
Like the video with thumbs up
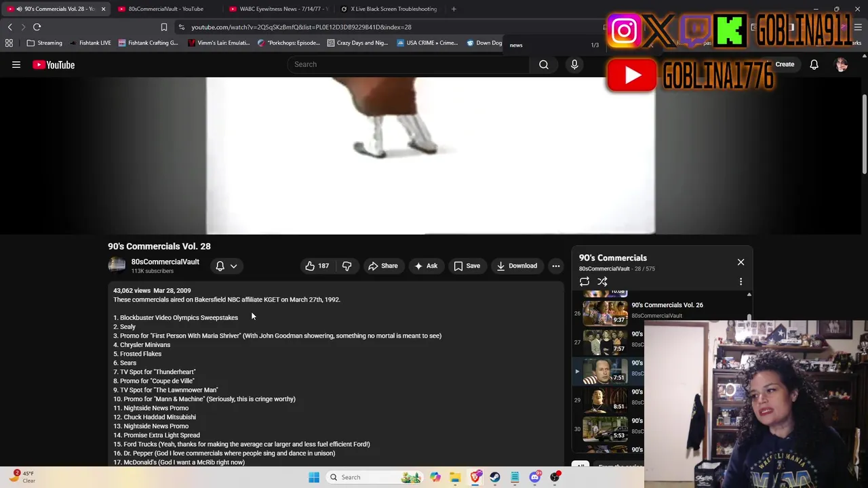317,266
